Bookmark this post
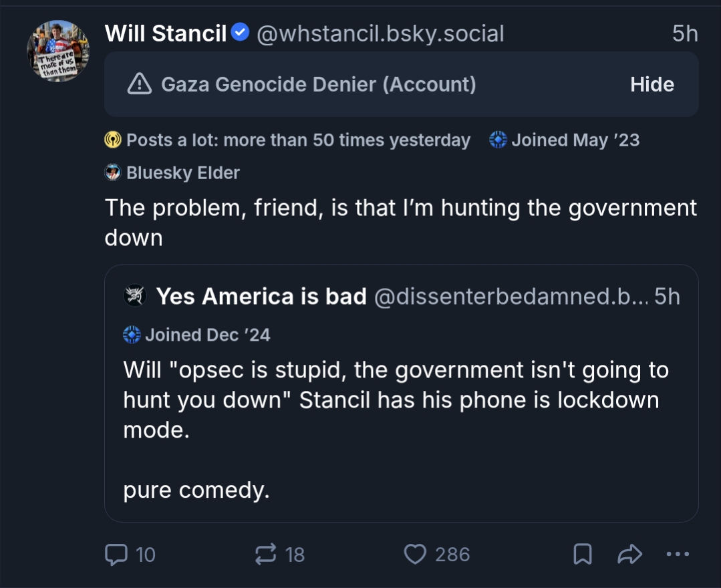Image resolution: width=721 pixels, height=588 pixels. click(583, 554)
